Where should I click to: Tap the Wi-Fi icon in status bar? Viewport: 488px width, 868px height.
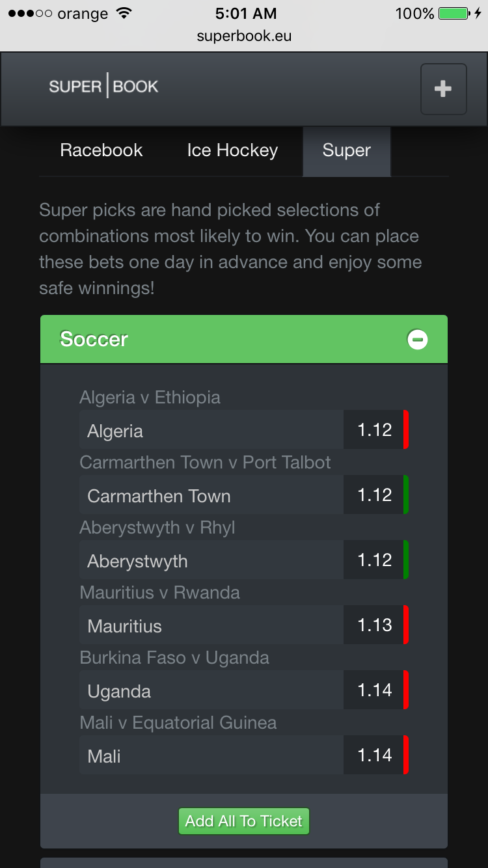122,14
